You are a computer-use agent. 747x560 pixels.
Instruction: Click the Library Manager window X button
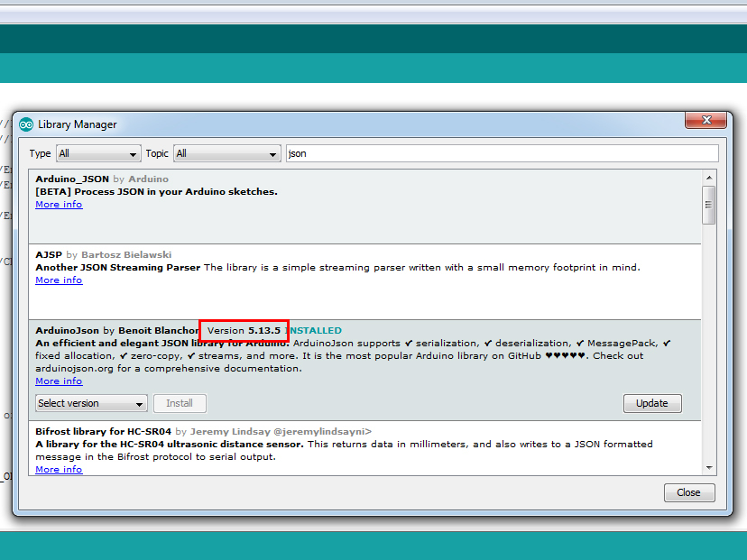click(706, 120)
